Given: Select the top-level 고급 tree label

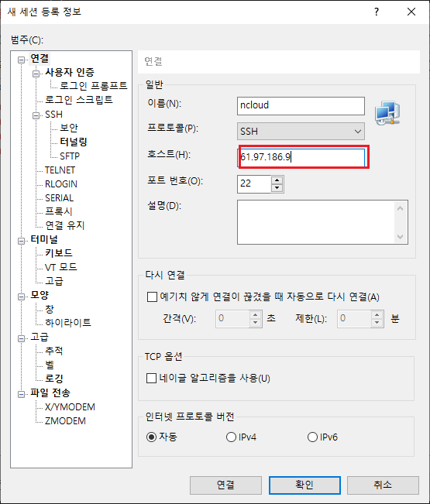Looking at the screenshot, I should coord(40,338).
